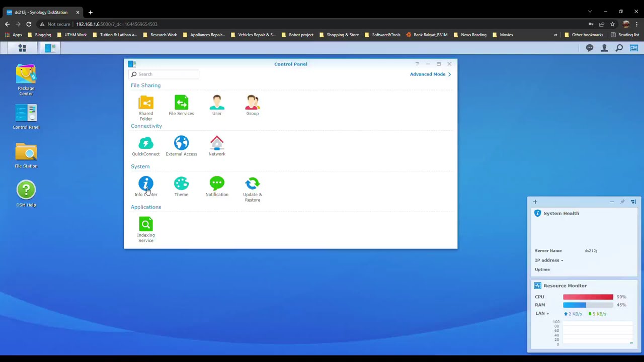Launch File Station desktop icon
Viewport: 644px width, 362px height.
26,156
